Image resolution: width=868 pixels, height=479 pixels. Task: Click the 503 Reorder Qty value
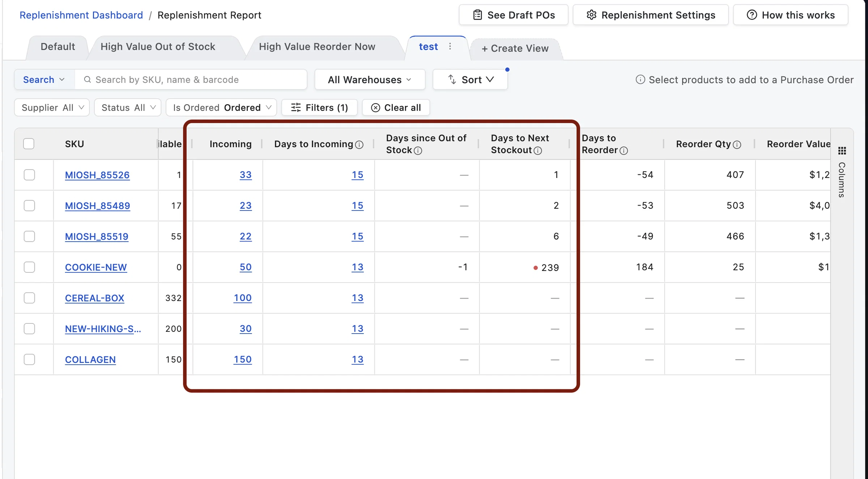click(735, 205)
